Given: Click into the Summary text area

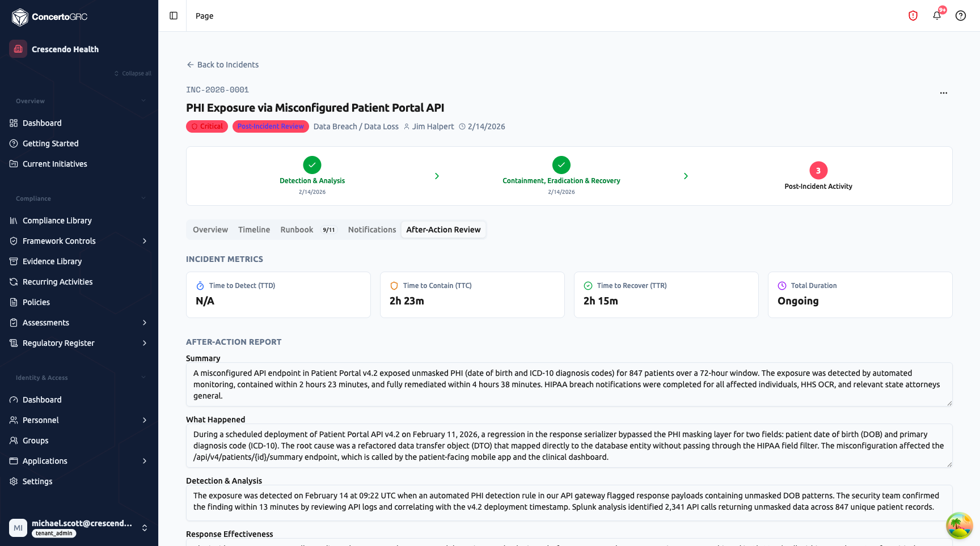Looking at the screenshot, I should click(569, 384).
